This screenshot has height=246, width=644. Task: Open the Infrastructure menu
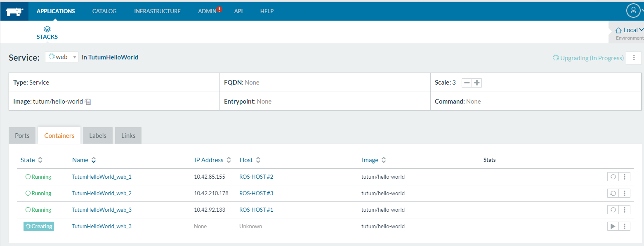pos(157,11)
